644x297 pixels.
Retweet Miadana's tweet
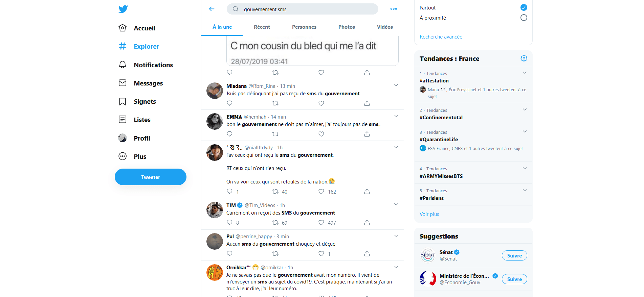pyautogui.click(x=275, y=103)
